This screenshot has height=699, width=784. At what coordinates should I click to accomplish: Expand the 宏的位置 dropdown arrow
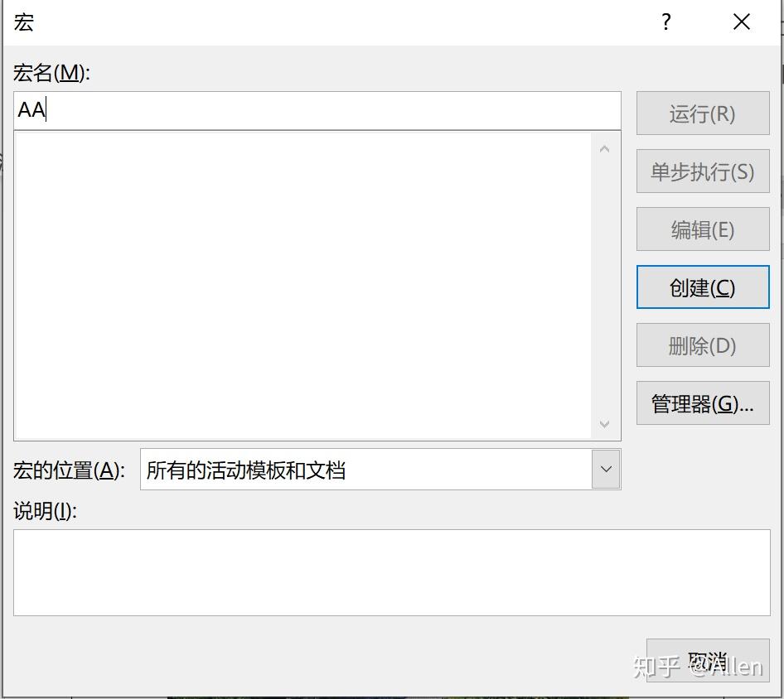(x=606, y=469)
